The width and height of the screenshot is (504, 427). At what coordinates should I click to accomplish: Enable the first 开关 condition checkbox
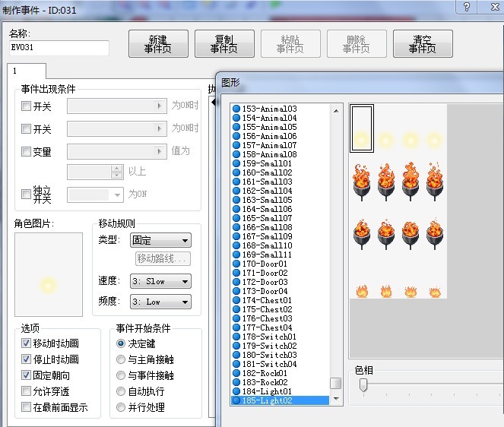(x=26, y=106)
